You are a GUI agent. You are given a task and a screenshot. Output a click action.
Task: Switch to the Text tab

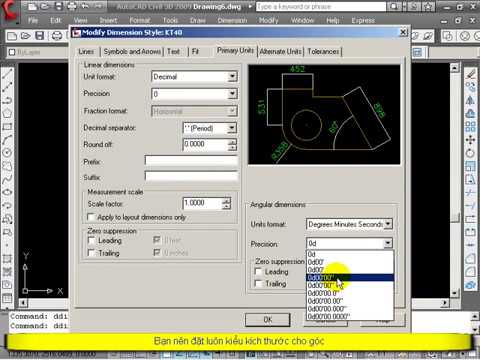(173, 51)
